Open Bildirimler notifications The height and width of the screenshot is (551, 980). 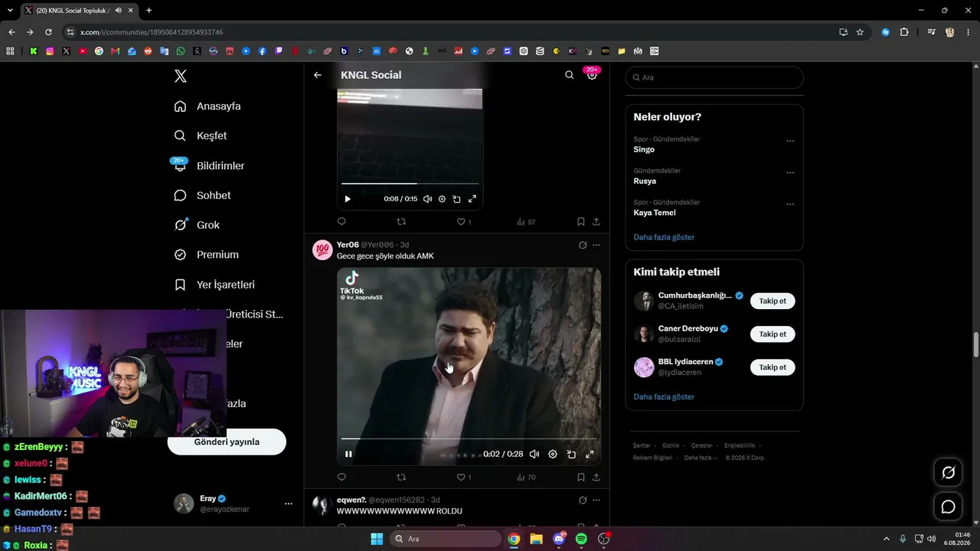point(209,165)
